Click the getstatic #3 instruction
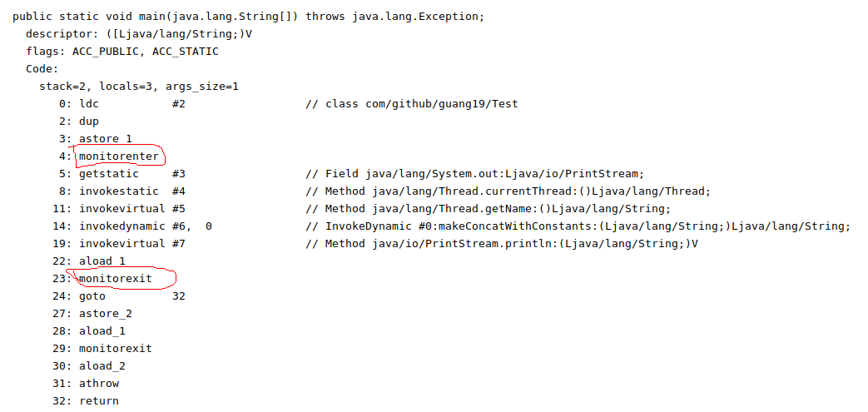 [x=131, y=174]
